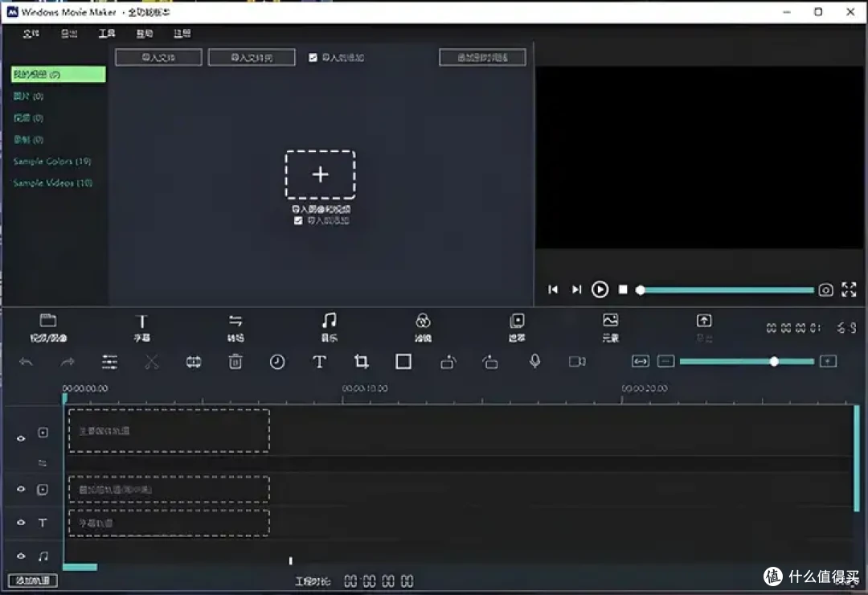Click the video camera record icon
The image size is (868, 595).
pyautogui.click(x=577, y=362)
